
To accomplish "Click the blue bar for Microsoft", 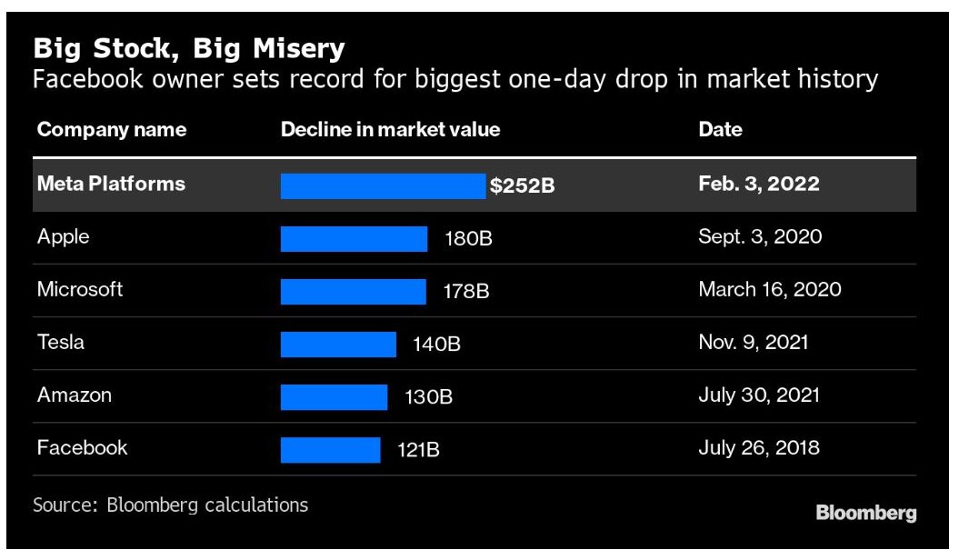I will tap(353, 292).
